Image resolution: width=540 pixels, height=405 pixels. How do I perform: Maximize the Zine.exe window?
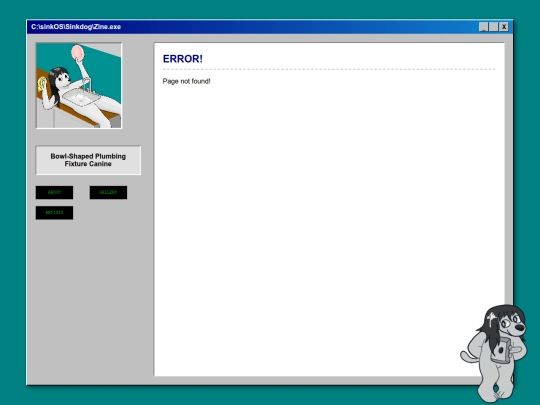[x=494, y=27]
